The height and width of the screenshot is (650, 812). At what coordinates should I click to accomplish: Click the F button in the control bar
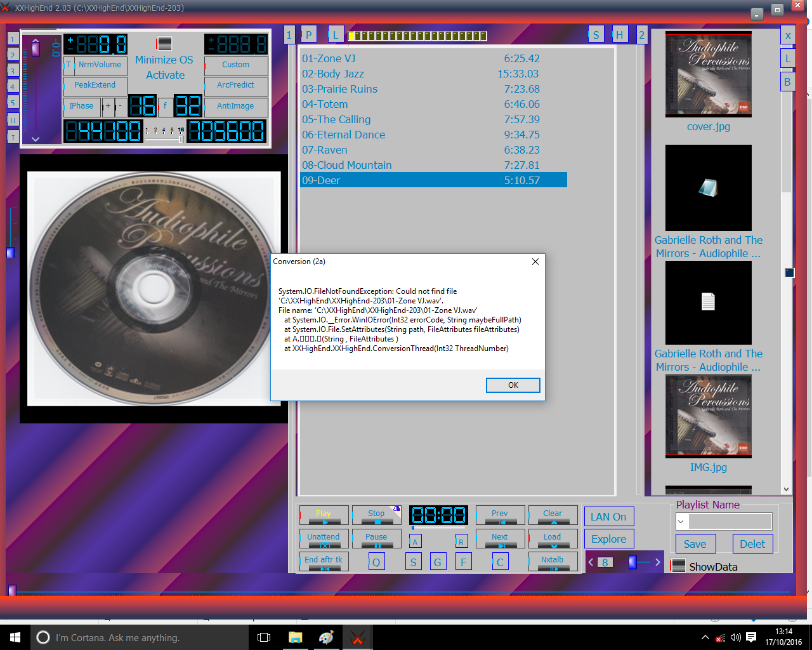coord(463,562)
